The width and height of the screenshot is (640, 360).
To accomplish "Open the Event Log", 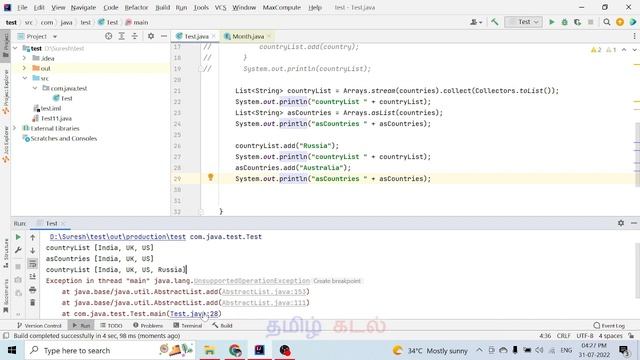I will pyautogui.click(x=609, y=325).
